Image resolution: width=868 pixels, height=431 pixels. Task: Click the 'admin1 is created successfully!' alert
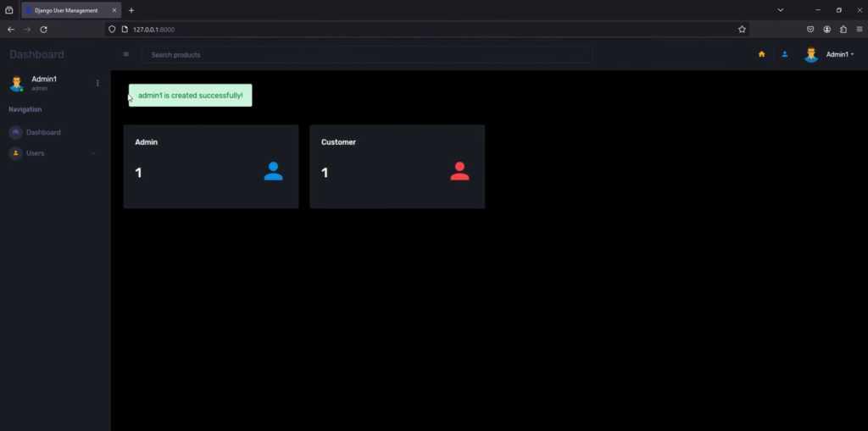pos(191,95)
